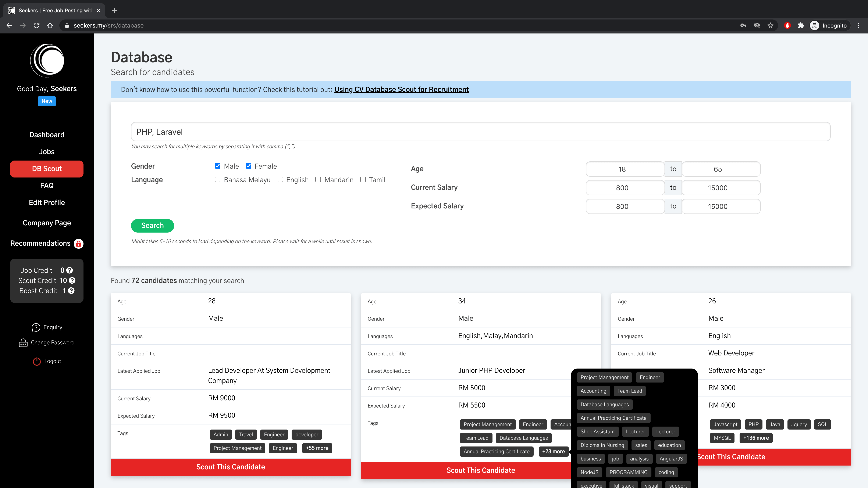Viewport: 868px width, 488px height.
Task: Click the crossed-out eye tracking icon
Action: coord(757,26)
